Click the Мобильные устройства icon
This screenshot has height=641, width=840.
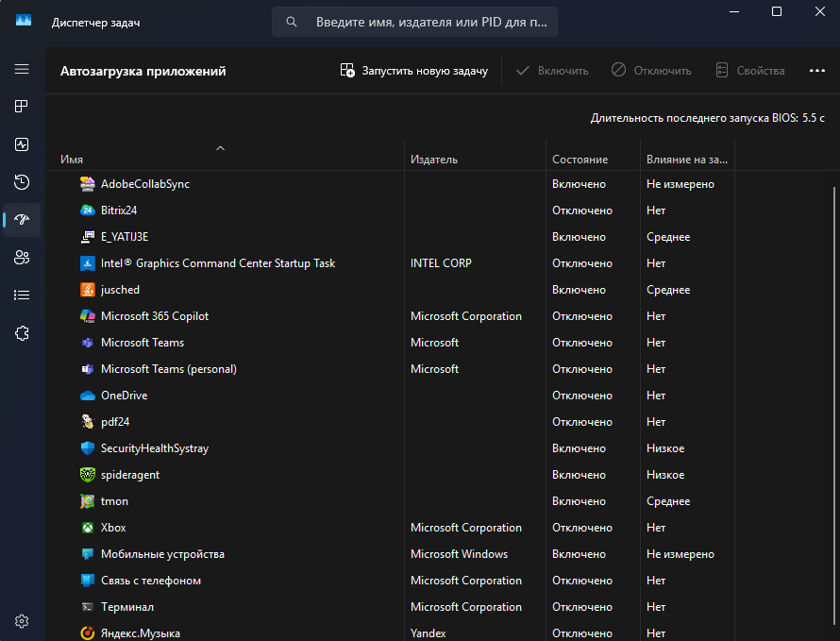(x=88, y=554)
